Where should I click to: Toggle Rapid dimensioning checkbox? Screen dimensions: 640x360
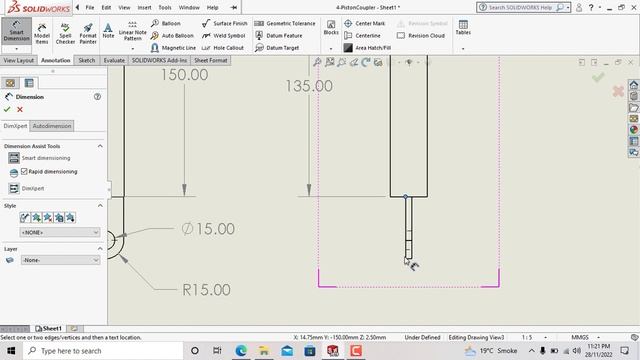24,171
